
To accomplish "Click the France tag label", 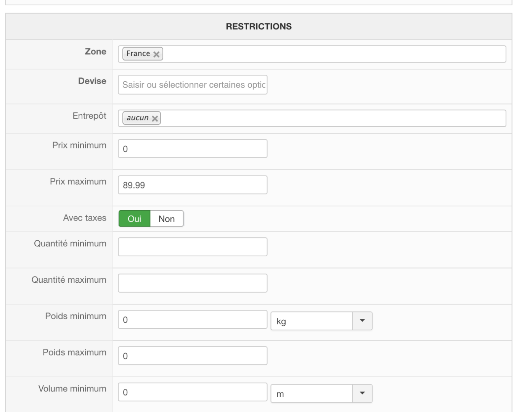I will tap(138, 54).
